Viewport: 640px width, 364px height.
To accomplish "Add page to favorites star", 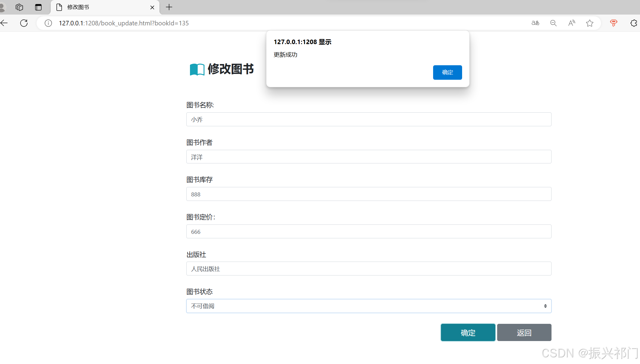I will tap(590, 23).
